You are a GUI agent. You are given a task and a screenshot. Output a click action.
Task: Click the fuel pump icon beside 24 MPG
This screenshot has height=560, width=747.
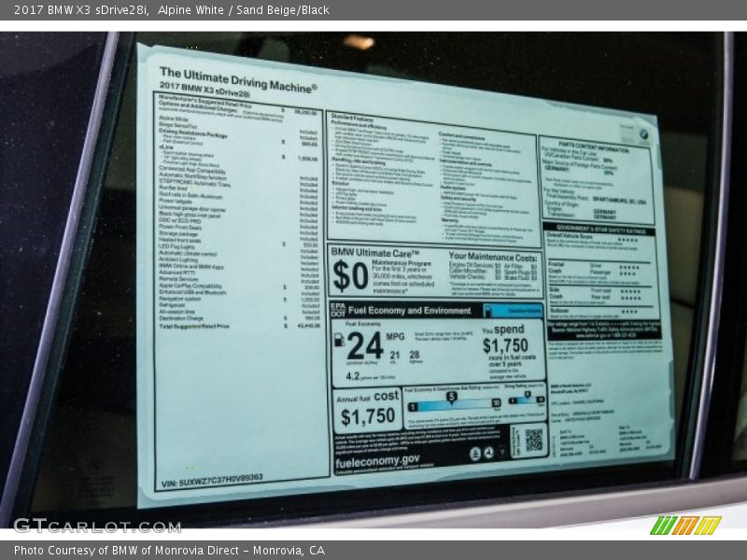[x=339, y=340]
